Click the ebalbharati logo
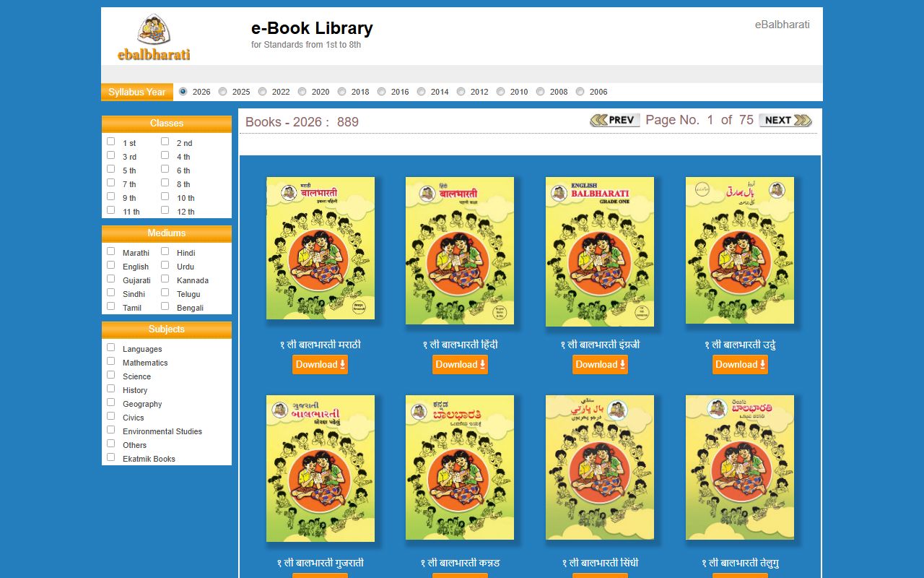This screenshot has height=578, width=924. [154, 37]
